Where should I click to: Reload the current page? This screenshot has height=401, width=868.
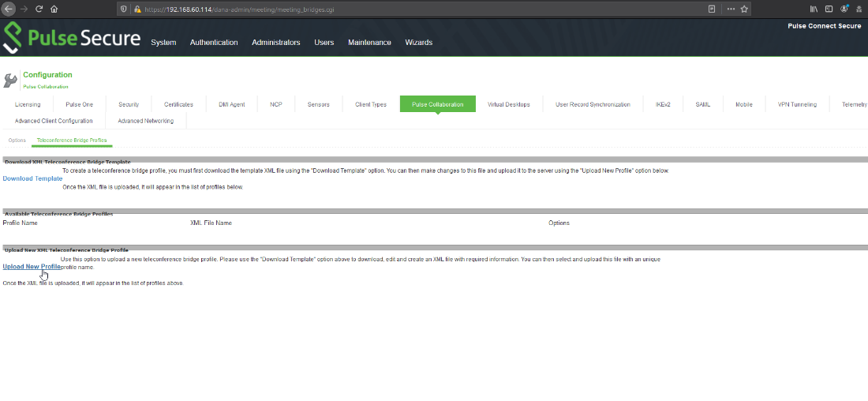coord(39,9)
